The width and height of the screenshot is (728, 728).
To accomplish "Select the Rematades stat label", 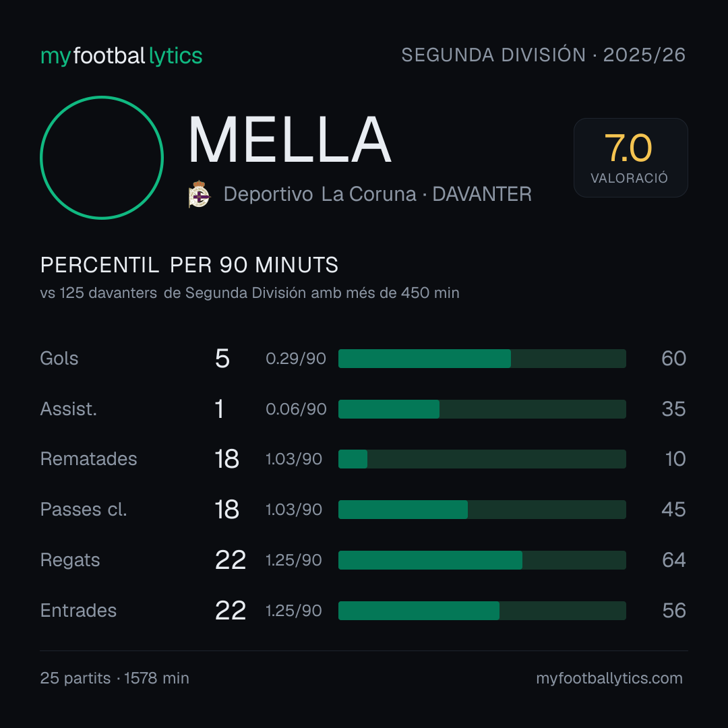I will coord(89,459).
